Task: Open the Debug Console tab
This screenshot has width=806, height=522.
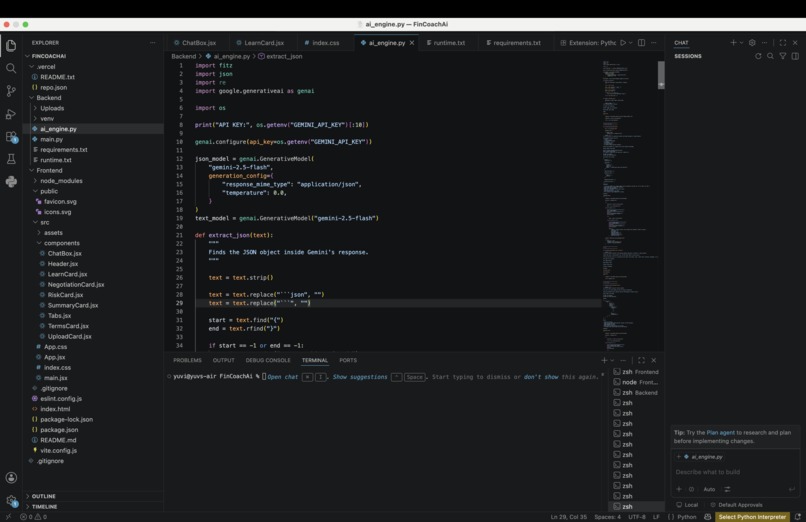Action: click(268, 360)
